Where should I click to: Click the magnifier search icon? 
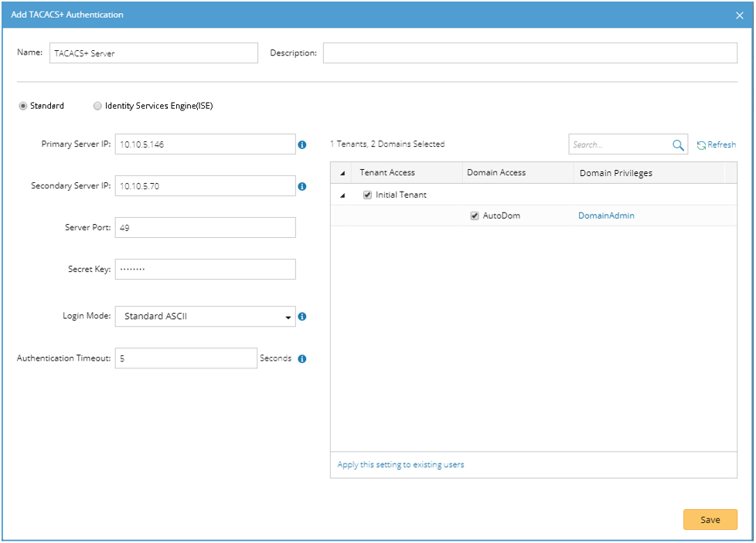click(x=678, y=145)
